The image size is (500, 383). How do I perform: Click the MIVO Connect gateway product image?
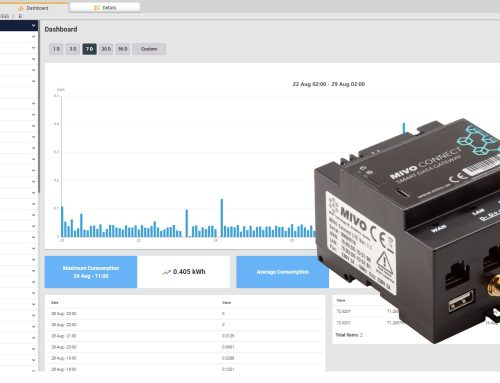tap(407, 230)
